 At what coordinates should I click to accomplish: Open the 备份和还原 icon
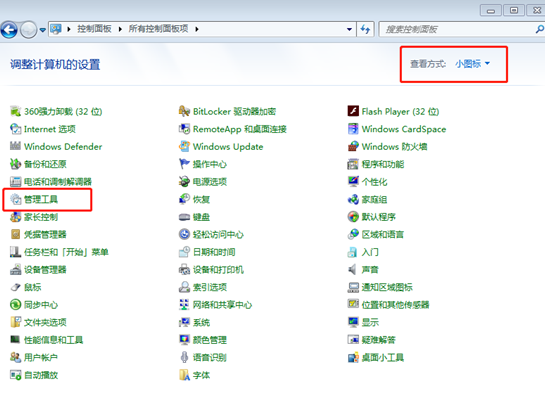[x=15, y=164]
